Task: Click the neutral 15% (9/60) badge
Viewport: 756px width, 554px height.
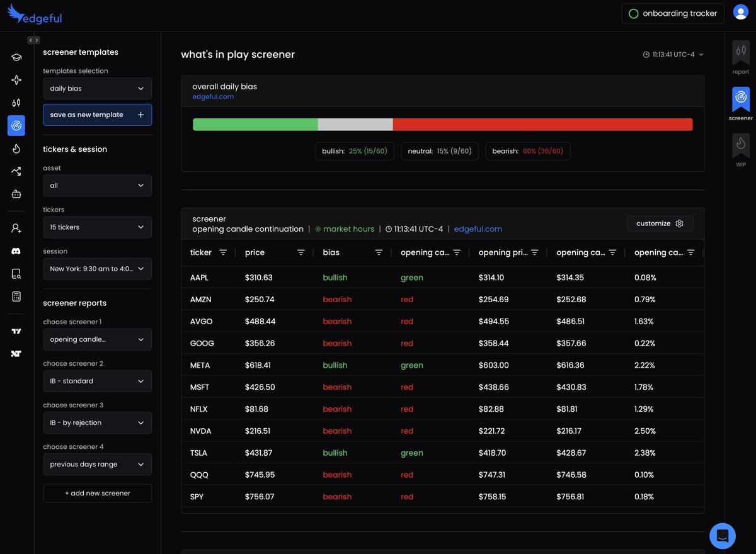Action: point(440,151)
